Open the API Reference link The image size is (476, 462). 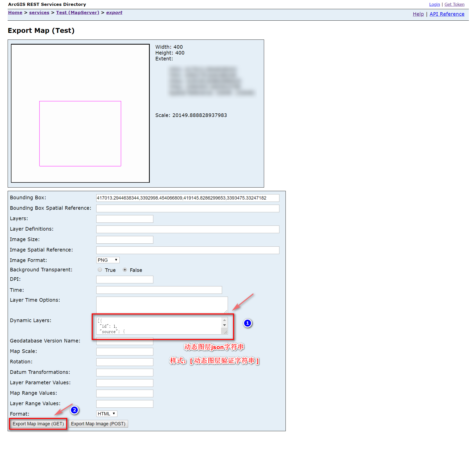(x=447, y=14)
